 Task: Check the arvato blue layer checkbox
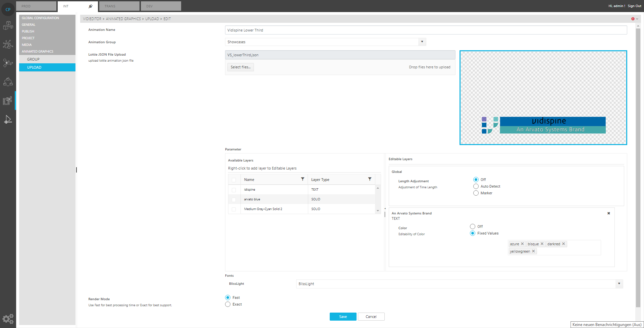(234, 199)
